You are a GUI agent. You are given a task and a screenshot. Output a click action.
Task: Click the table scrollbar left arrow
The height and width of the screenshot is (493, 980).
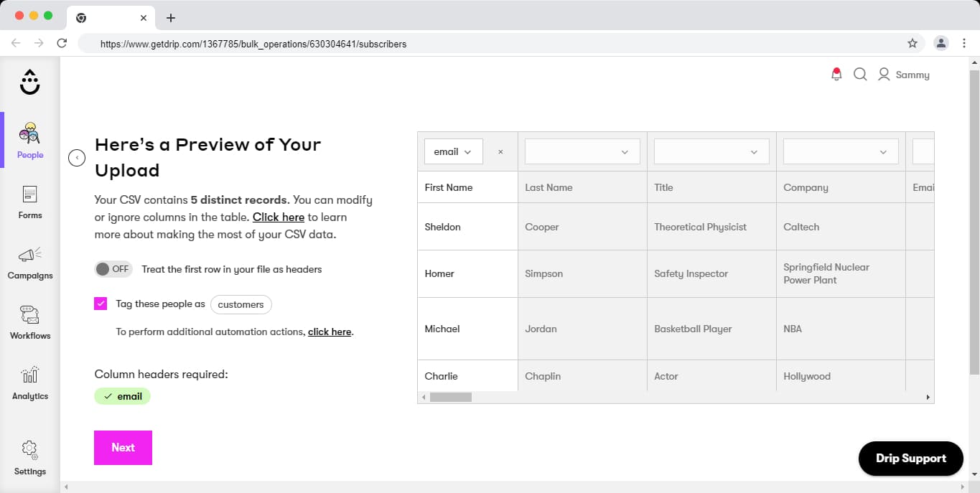pos(424,397)
